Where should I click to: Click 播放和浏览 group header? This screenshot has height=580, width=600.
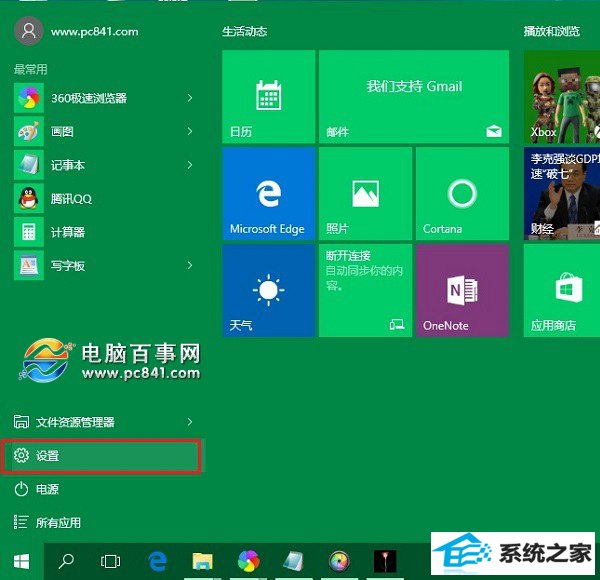(x=552, y=31)
